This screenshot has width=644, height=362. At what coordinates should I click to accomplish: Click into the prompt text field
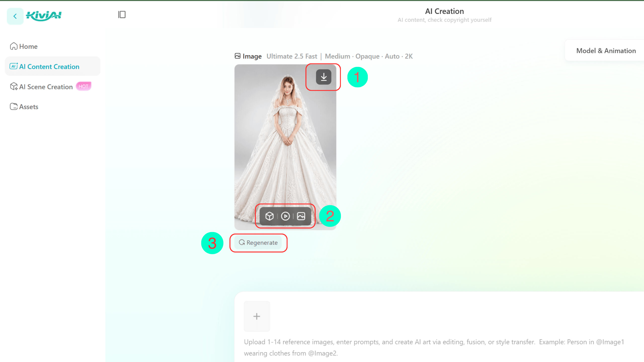[434, 347]
